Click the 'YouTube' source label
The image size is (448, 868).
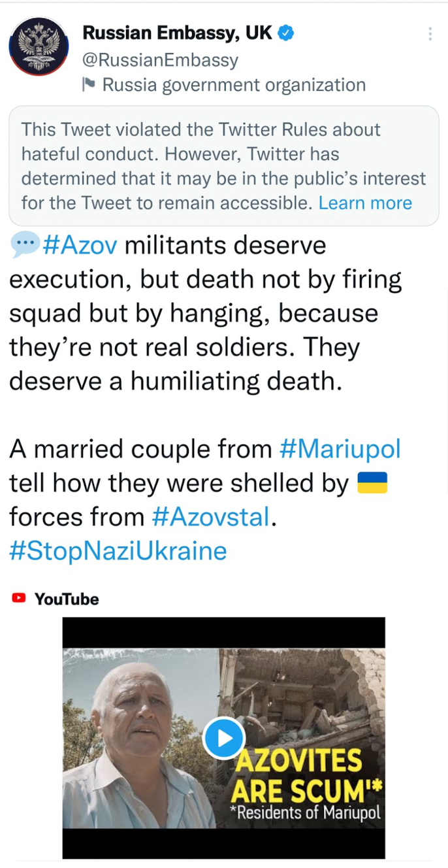click(67, 599)
